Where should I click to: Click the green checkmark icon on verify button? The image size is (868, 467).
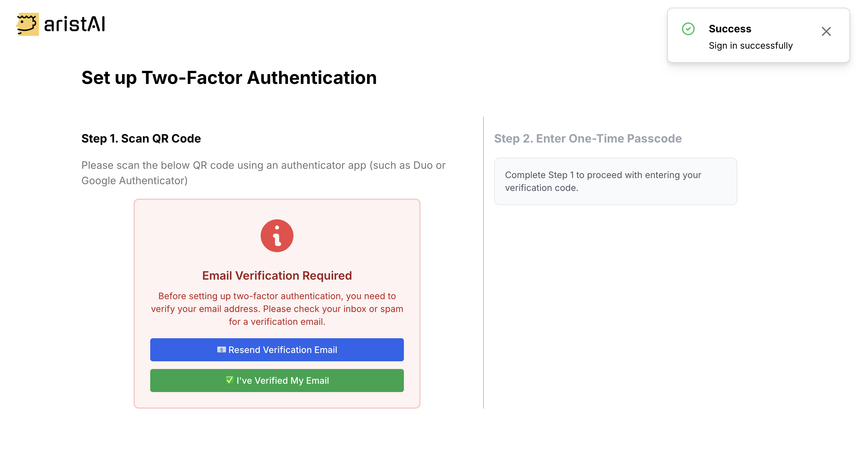coord(229,381)
